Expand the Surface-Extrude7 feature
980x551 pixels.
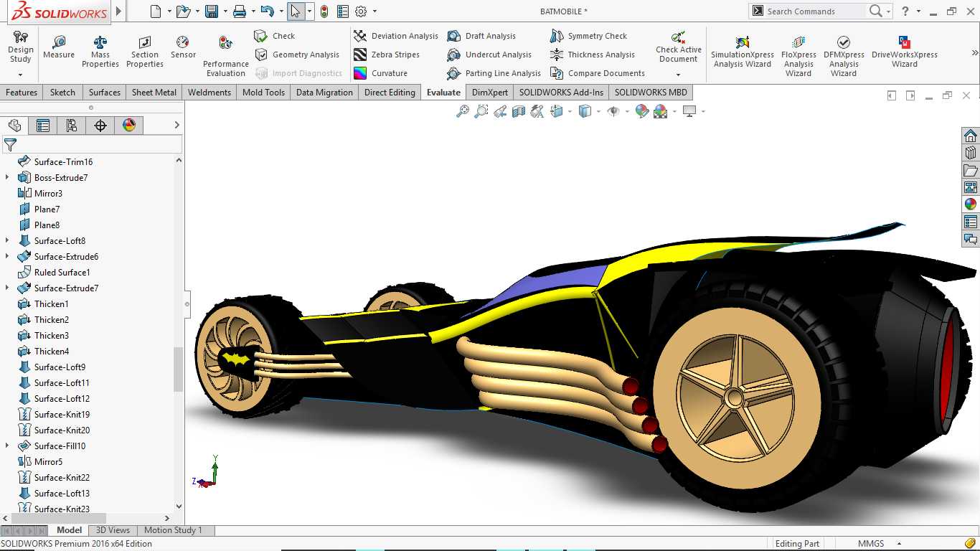pos(8,288)
